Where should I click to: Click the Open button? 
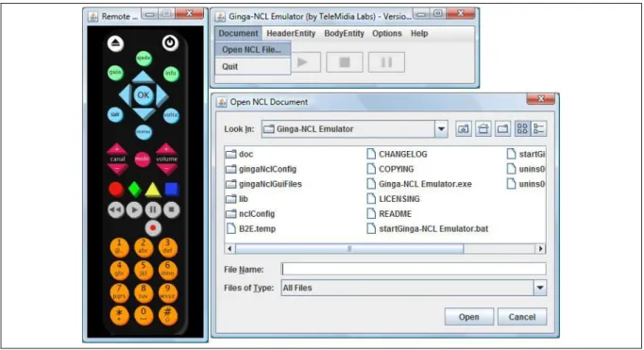[469, 317]
